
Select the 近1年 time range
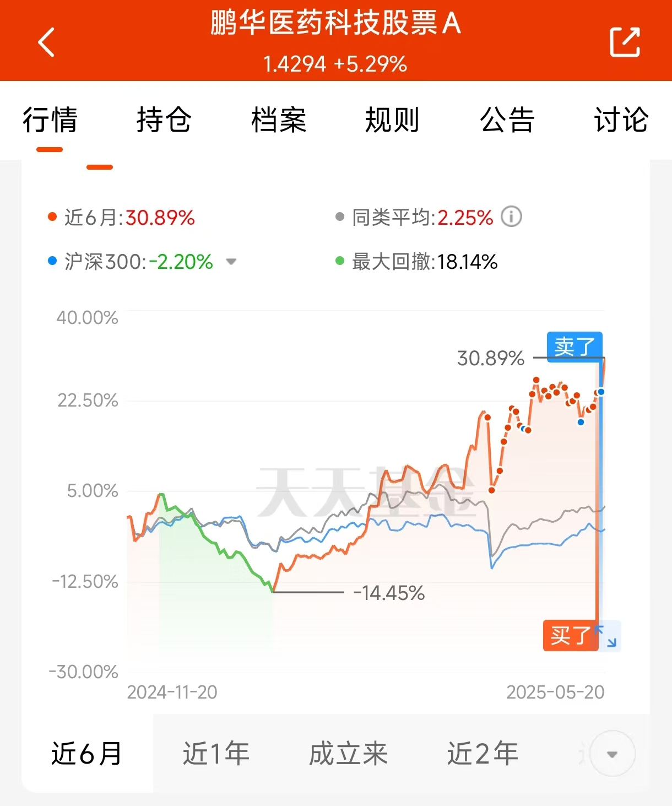216,754
